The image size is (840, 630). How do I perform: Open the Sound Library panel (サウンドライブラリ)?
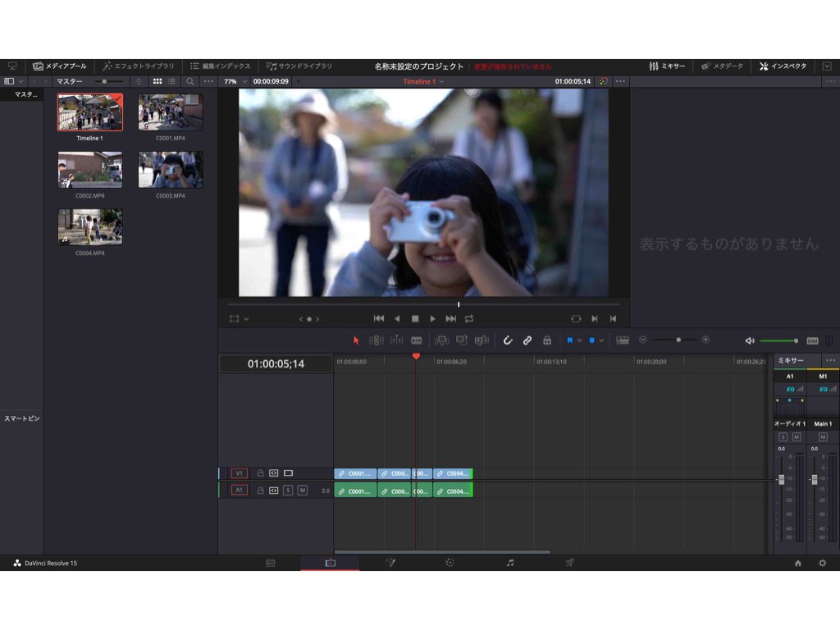pyautogui.click(x=299, y=66)
